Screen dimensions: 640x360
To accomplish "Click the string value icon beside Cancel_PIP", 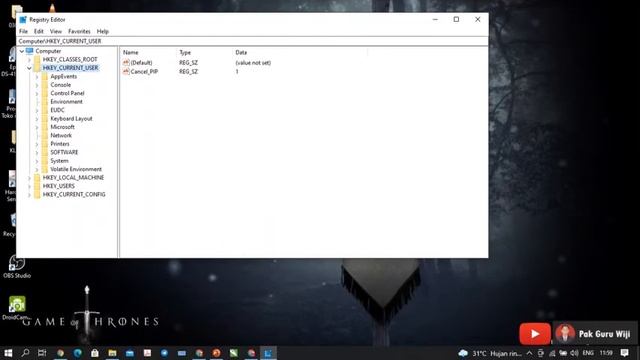I will click(x=126, y=71).
